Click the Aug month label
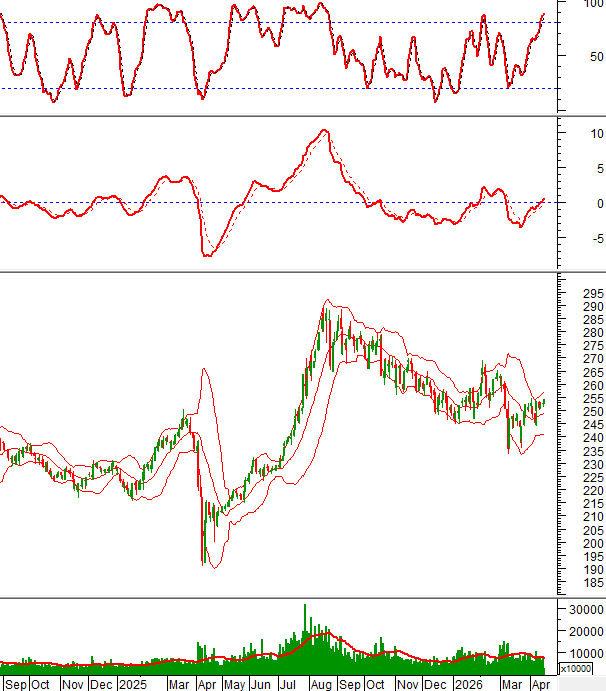 (321, 684)
